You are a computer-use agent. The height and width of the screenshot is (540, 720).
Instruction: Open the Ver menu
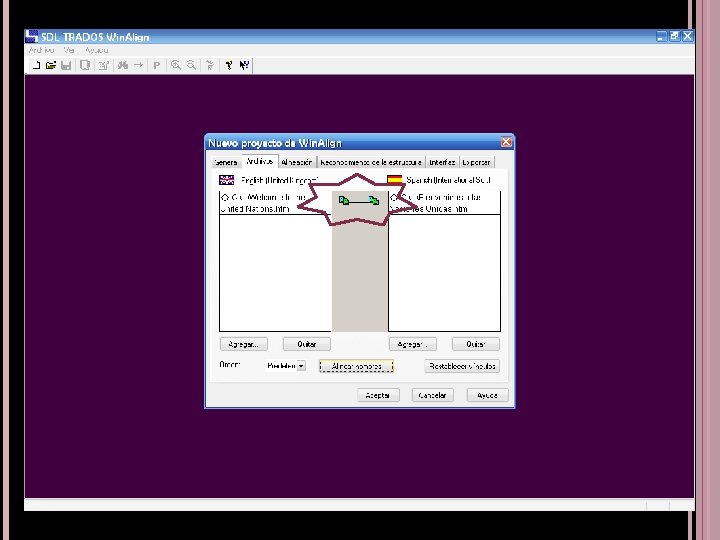click(69, 50)
